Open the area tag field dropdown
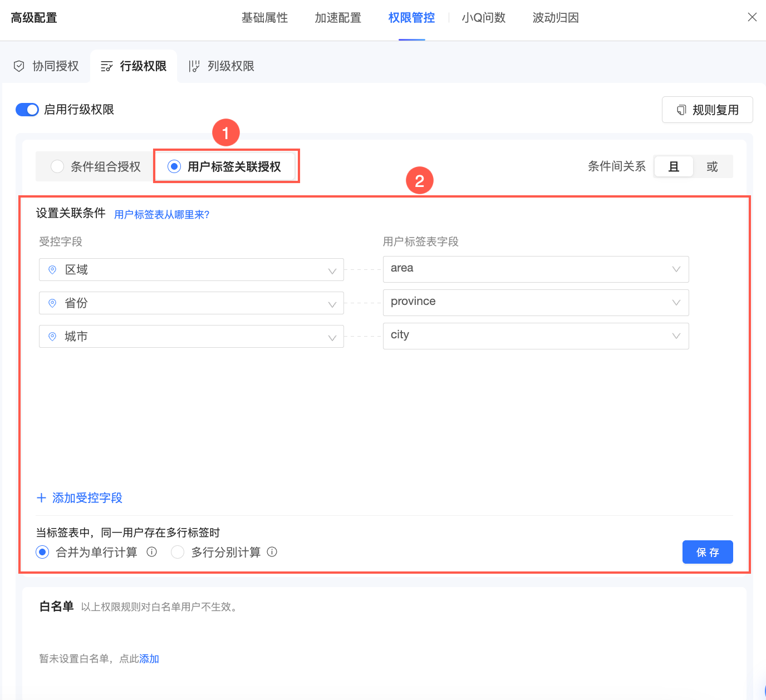Image resolution: width=766 pixels, height=700 pixels. (536, 269)
